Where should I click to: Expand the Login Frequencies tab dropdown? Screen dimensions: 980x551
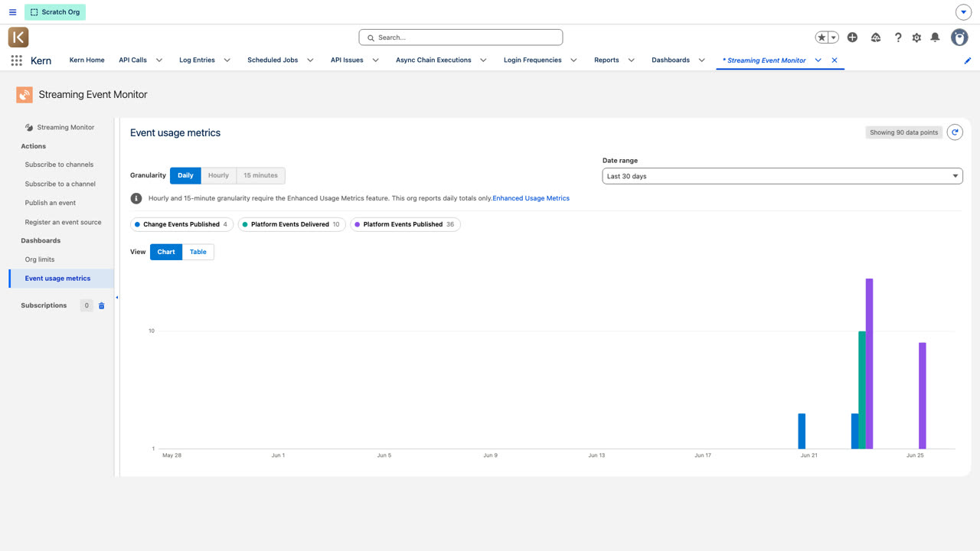click(x=574, y=60)
